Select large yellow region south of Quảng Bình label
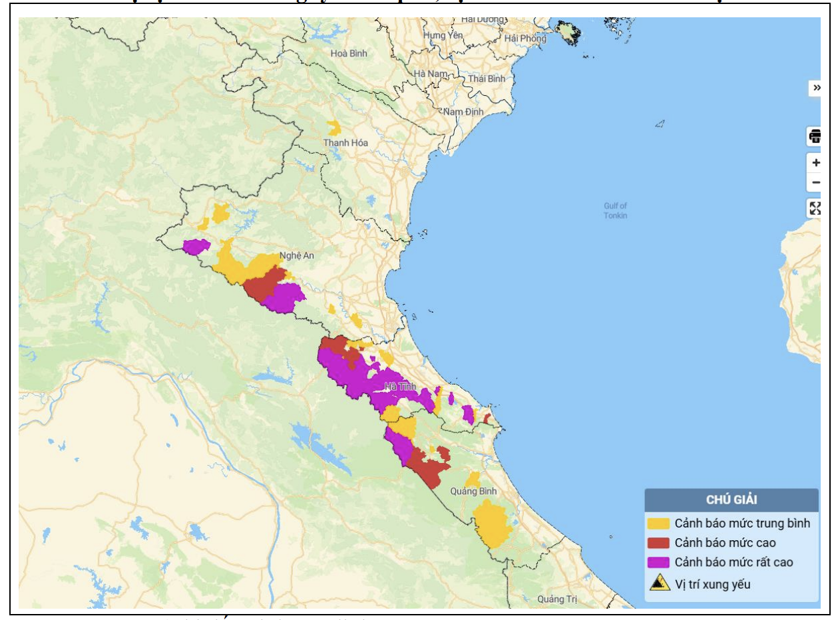 click(493, 524)
